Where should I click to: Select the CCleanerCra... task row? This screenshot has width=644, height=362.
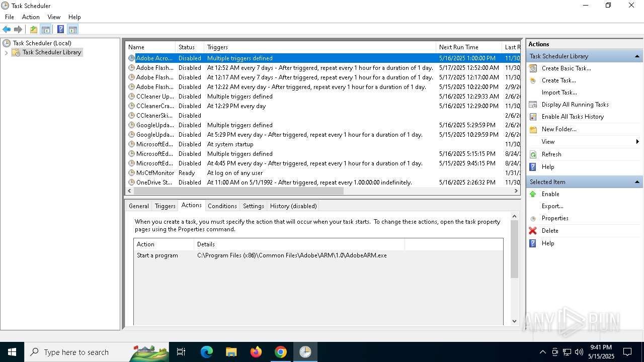(x=323, y=106)
